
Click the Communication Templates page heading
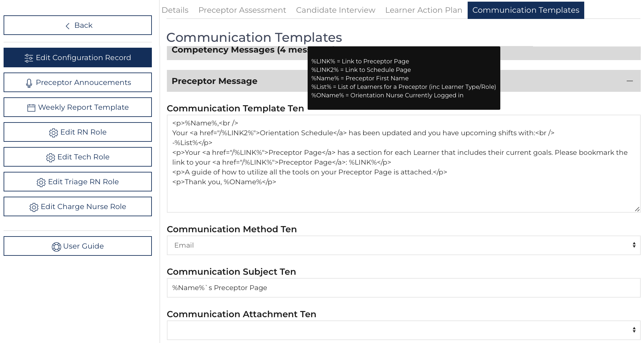(254, 38)
